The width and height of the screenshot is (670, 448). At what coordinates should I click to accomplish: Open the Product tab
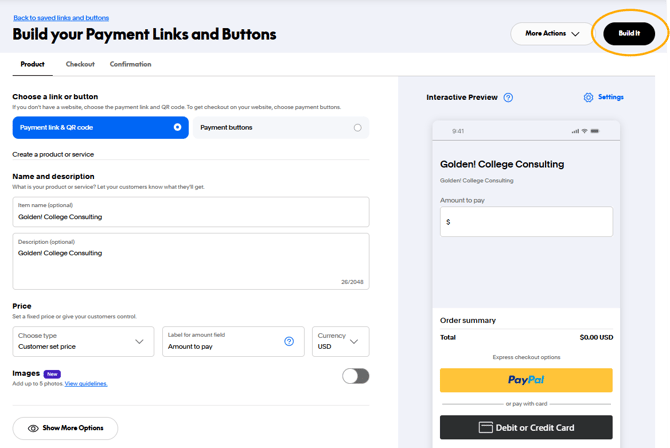32,64
